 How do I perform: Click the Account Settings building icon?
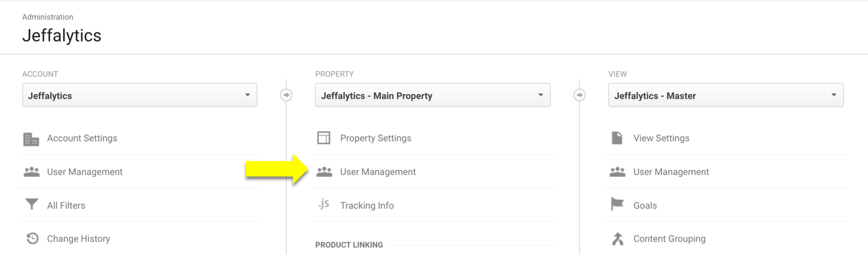tap(31, 139)
